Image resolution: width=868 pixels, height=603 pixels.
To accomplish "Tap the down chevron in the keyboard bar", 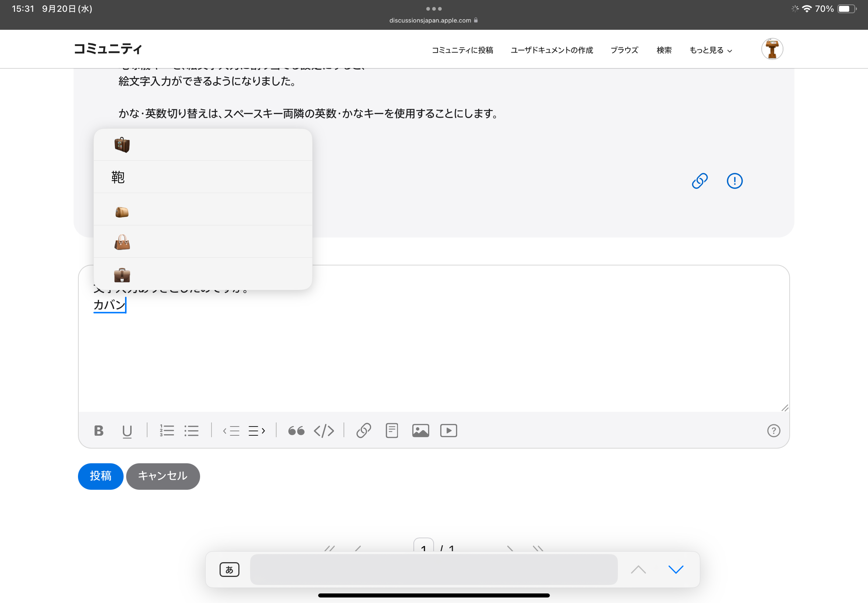I will click(676, 570).
